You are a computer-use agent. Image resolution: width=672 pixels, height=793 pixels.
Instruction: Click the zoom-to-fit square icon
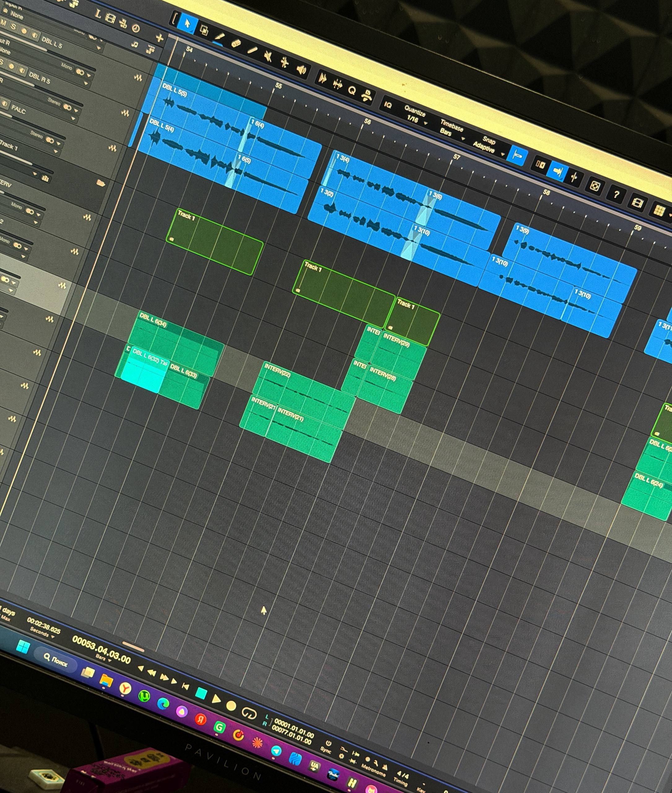[x=595, y=186]
